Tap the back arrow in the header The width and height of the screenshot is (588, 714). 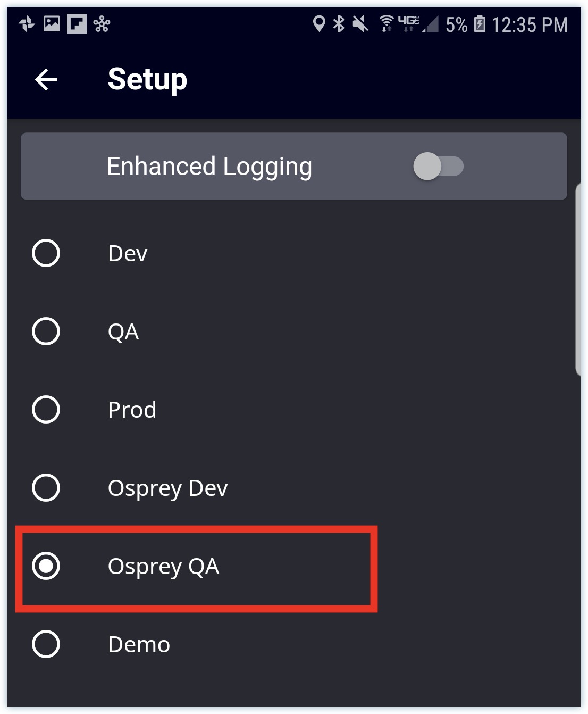46,80
